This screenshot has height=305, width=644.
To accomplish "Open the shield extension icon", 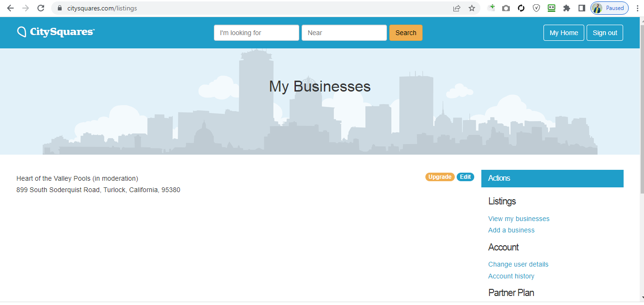I will [x=536, y=8].
